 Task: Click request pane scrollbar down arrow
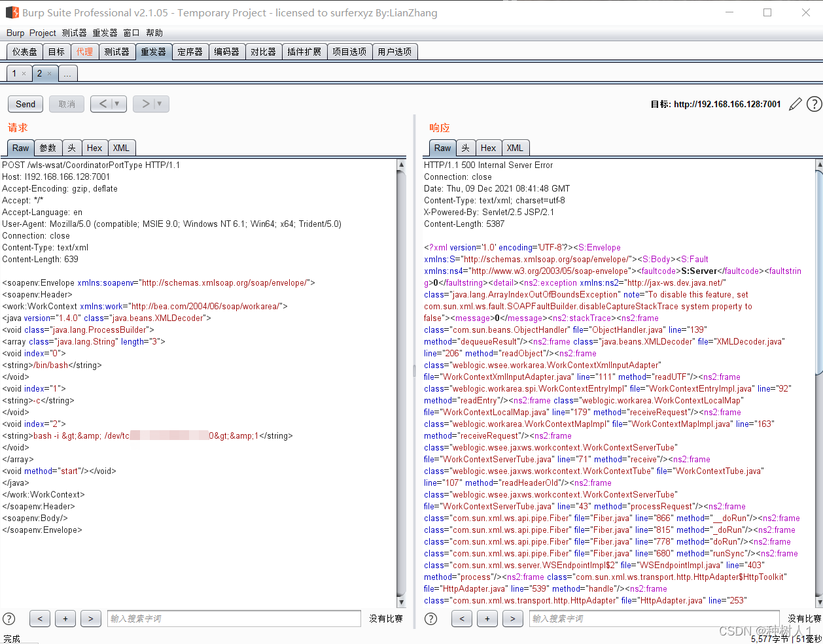pos(401,602)
